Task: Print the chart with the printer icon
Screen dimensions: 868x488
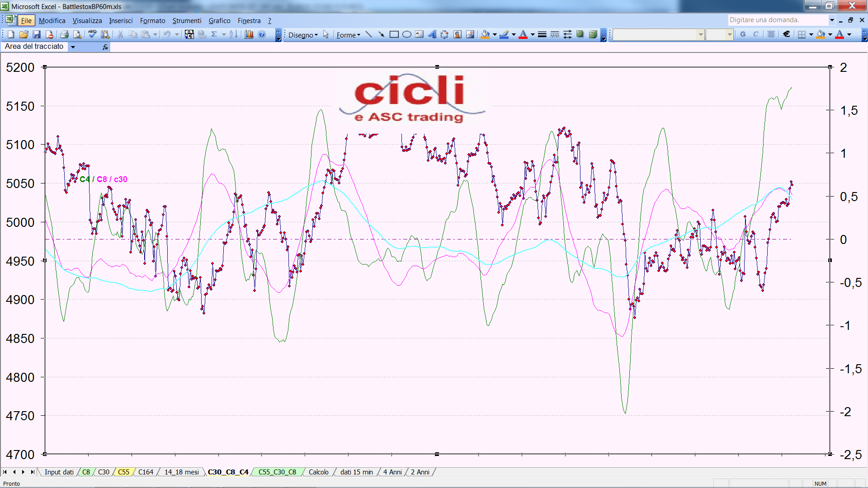Action: point(64,34)
